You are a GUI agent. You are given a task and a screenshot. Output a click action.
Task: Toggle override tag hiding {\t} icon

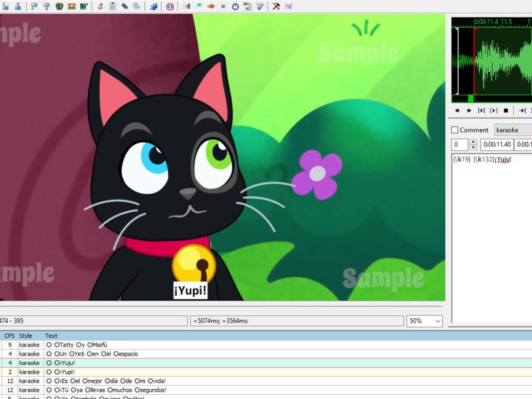pos(288,6)
